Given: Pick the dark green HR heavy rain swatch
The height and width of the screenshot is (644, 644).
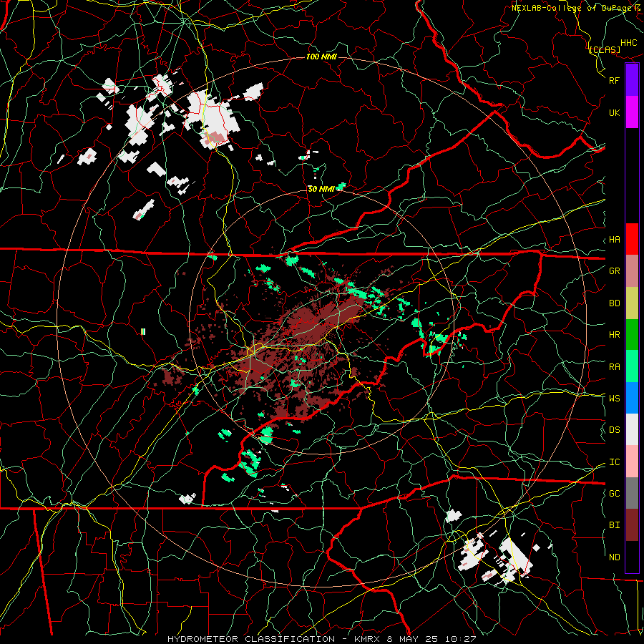Looking at the screenshot, I should [x=632, y=335].
